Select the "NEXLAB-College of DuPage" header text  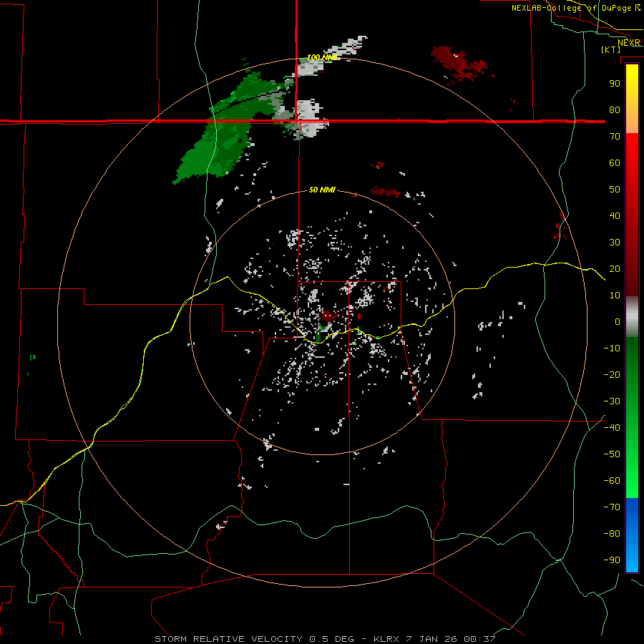pyautogui.click(x=571, y=8)
